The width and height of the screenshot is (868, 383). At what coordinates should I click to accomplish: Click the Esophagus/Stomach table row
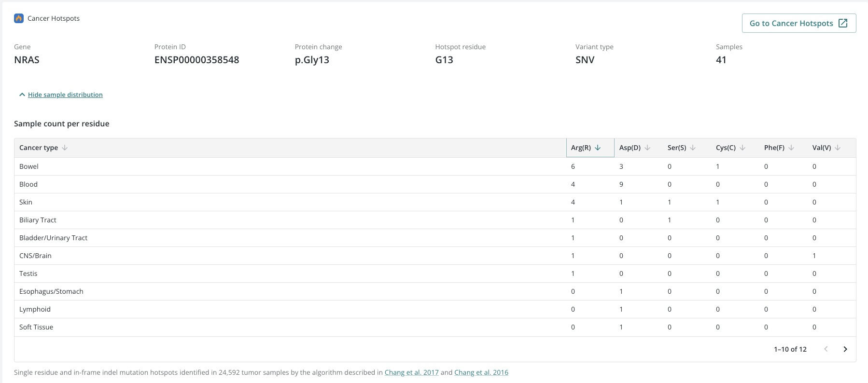point(51,291)
